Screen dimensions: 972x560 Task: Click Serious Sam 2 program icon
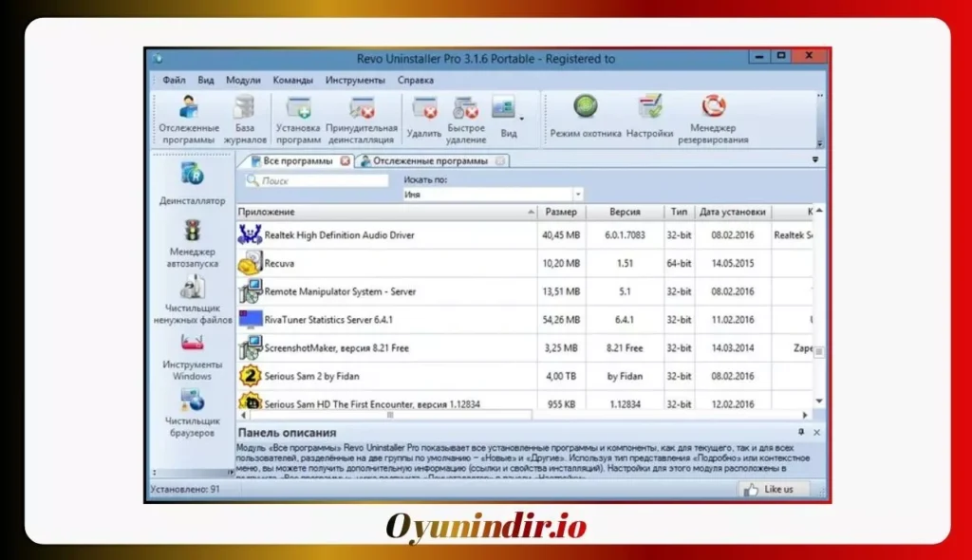tap(250, 376)
